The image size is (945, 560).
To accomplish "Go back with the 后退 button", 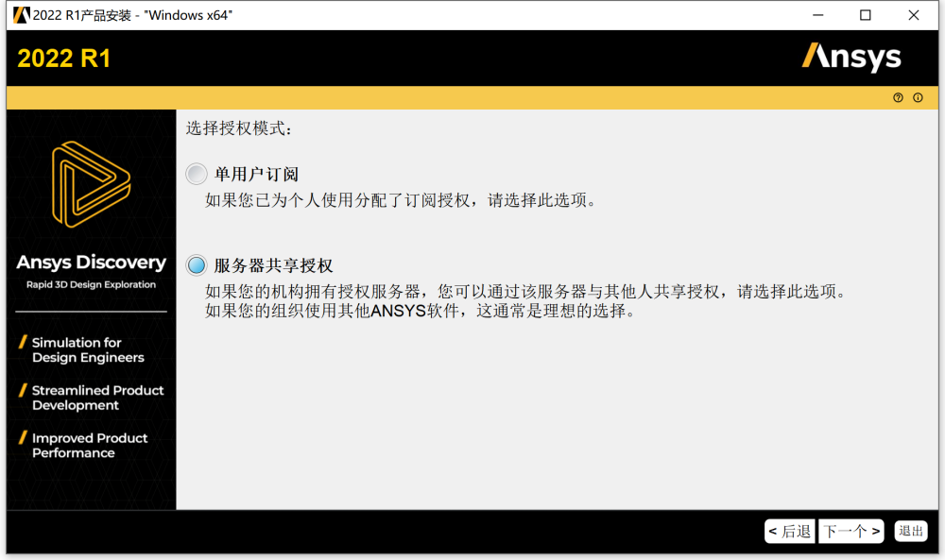I will click(x=789, y=531).
